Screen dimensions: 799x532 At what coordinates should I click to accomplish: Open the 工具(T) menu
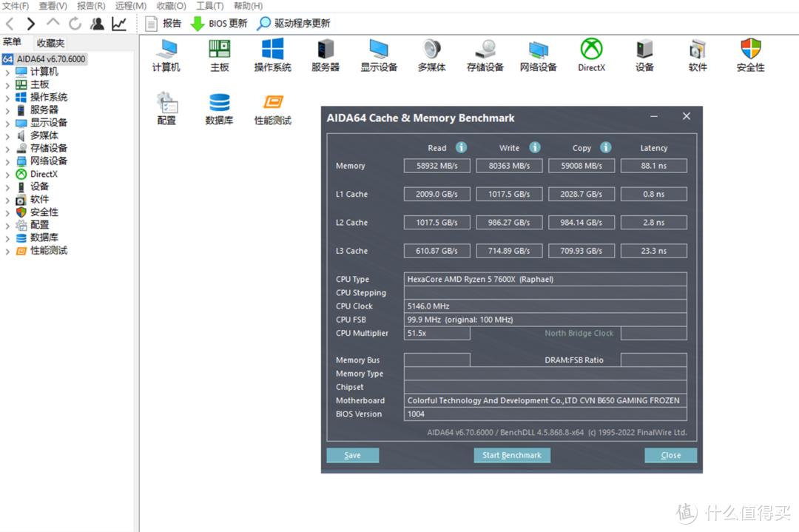(x=209, y=6)
